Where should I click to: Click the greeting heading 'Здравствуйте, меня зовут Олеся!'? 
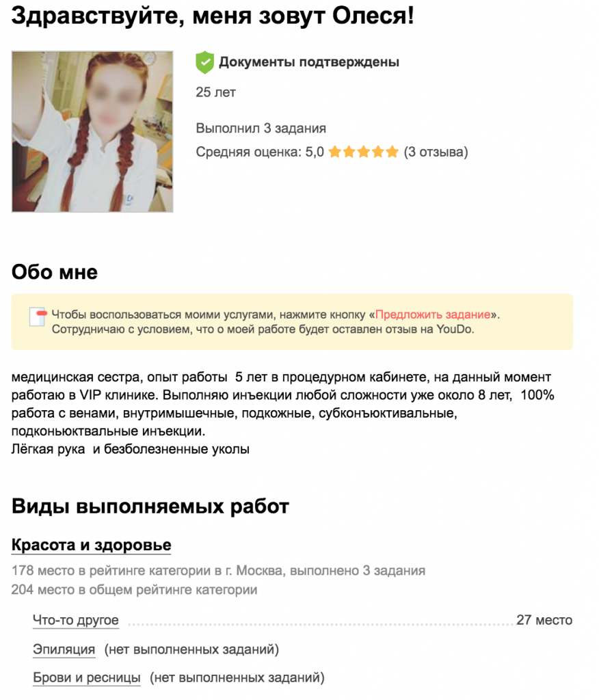click(x=213, y=16)
